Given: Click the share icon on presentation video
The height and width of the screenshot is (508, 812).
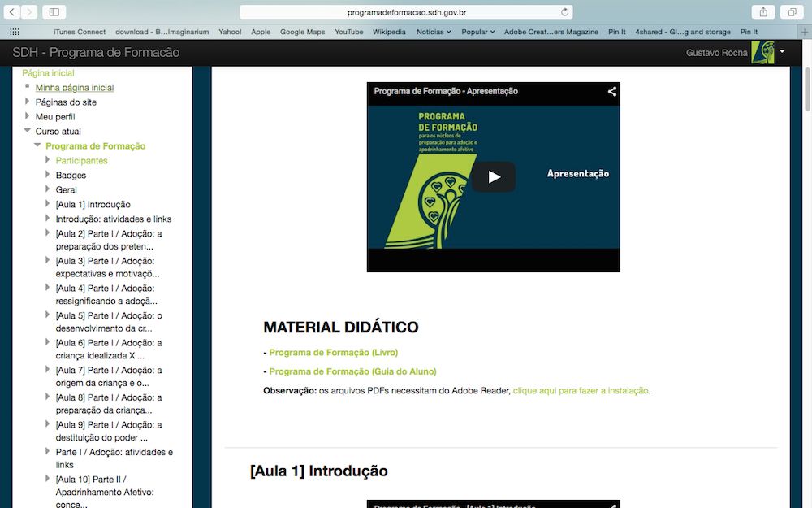Looking at the screenshot, I should tap(612, 91).
